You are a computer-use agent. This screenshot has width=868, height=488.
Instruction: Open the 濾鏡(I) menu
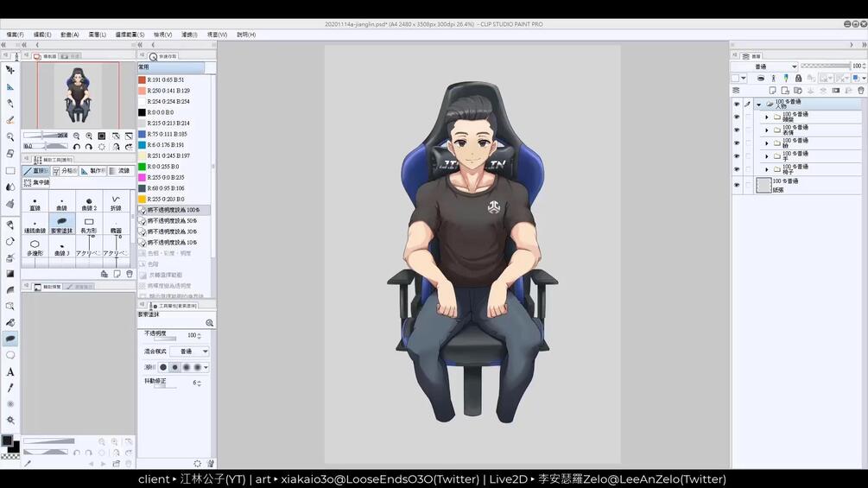point(189,35)
